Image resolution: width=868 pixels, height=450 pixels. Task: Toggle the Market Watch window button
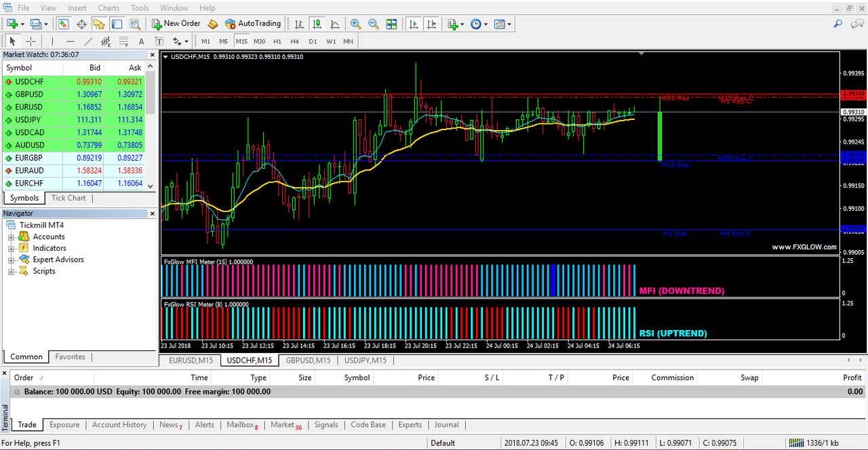click(x=63, y=24)
